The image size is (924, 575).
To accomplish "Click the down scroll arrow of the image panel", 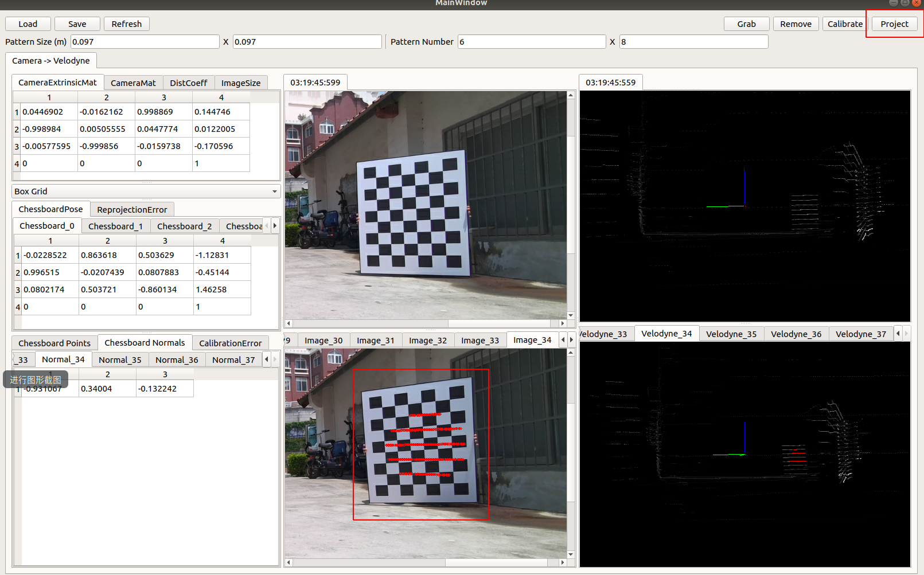I will click(x=571, y=315).
